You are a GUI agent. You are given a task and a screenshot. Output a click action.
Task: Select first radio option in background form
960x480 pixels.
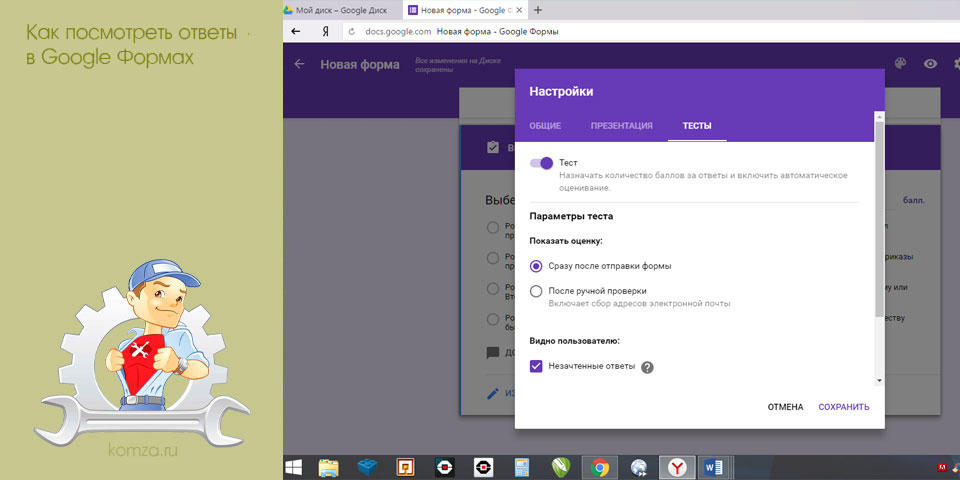tap(493, 228)
